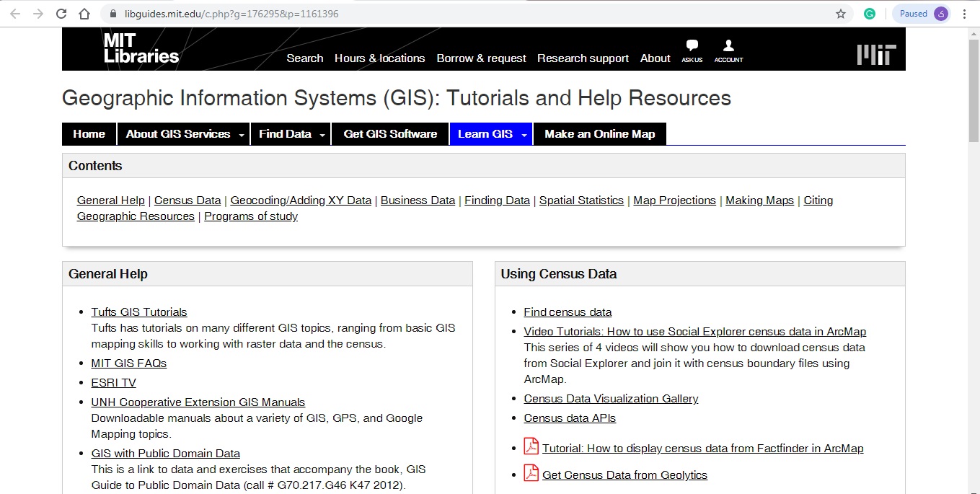Click the browser back arrow
Viewport: 980px width, 494px height.
[x=15, y=14]
